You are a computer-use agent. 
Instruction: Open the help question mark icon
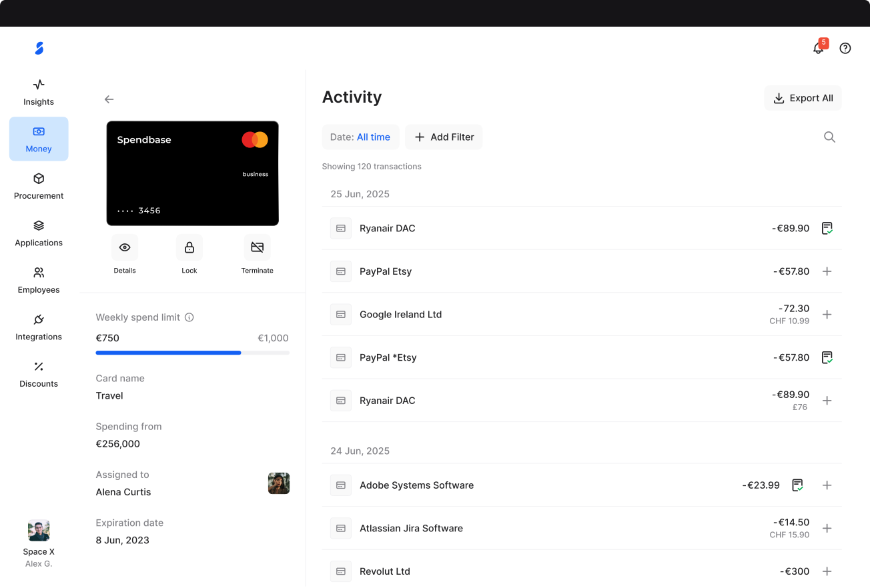[845, 48]
